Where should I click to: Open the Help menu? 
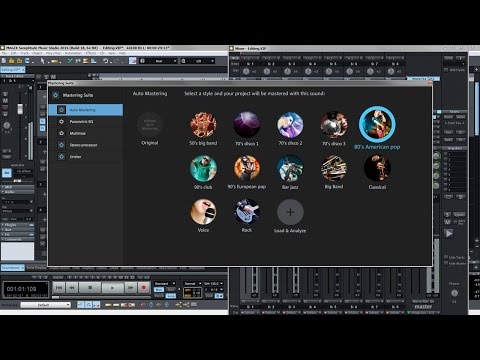click(x=122, y=53)
